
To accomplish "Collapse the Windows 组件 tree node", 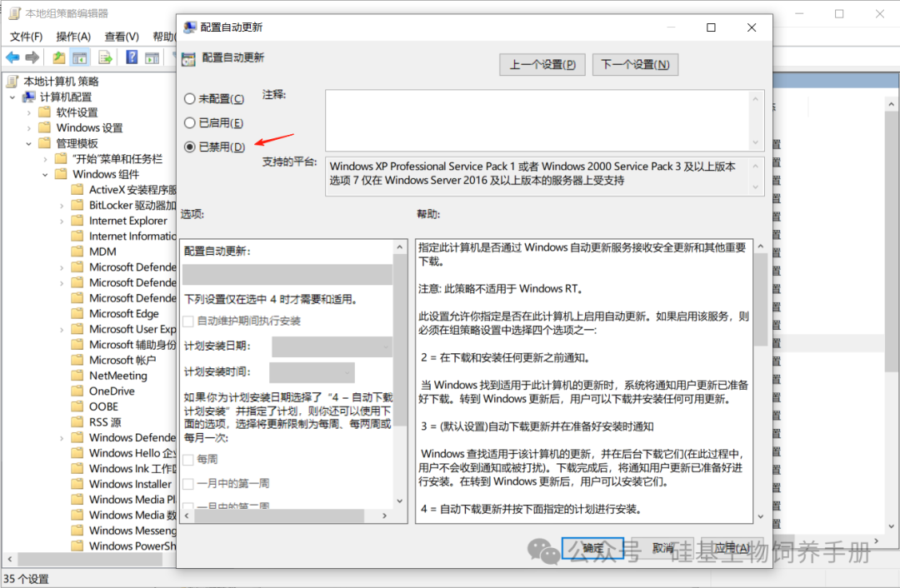I will [x=46, y=174].
